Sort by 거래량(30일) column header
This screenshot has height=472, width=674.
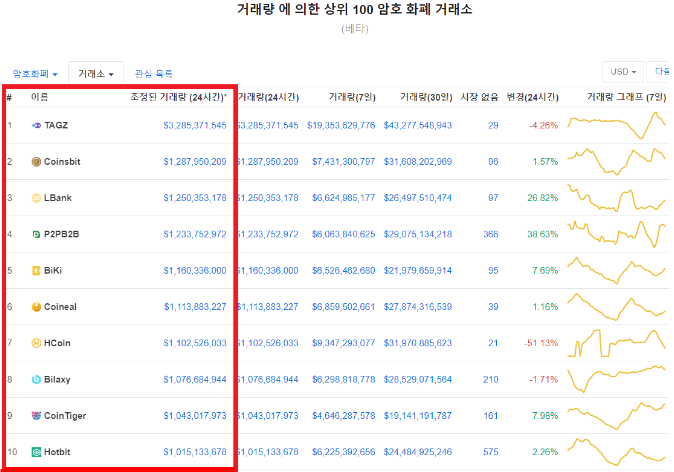click(x=426, y=98)
